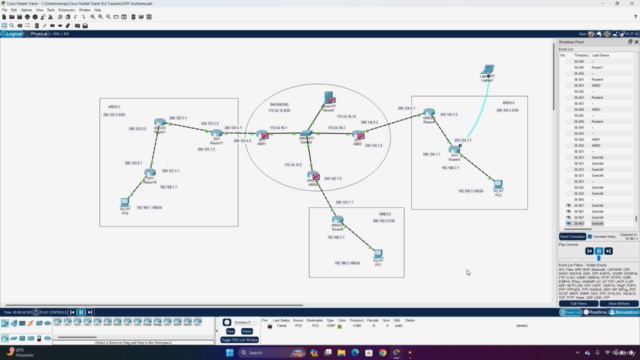Switch to Physical workspace tab

(37, 34)
